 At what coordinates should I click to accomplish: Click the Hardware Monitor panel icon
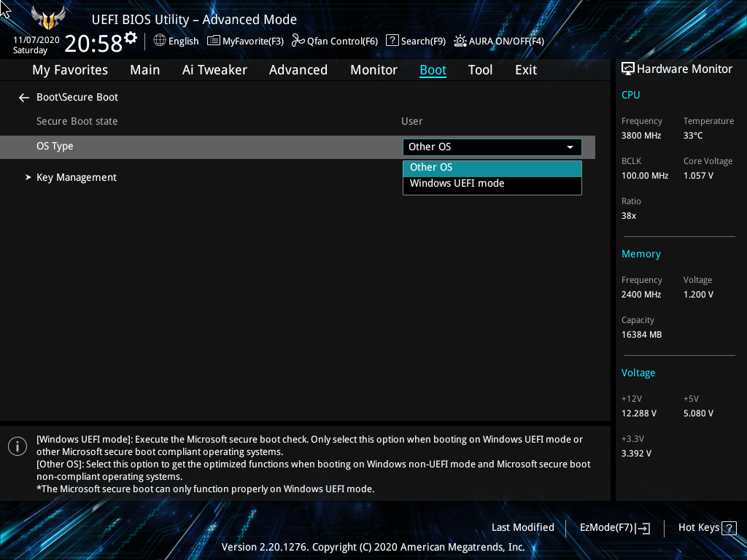coord(628,69)
